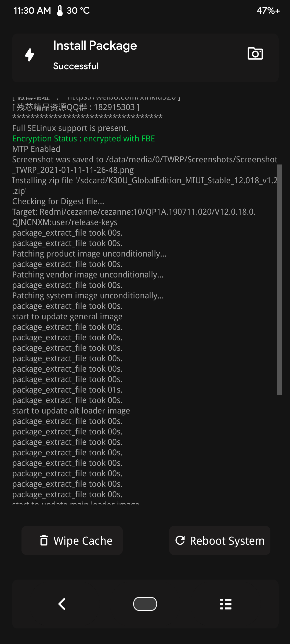
Task: Tap the screenshot camera icon
Action: tap(255, 53)
